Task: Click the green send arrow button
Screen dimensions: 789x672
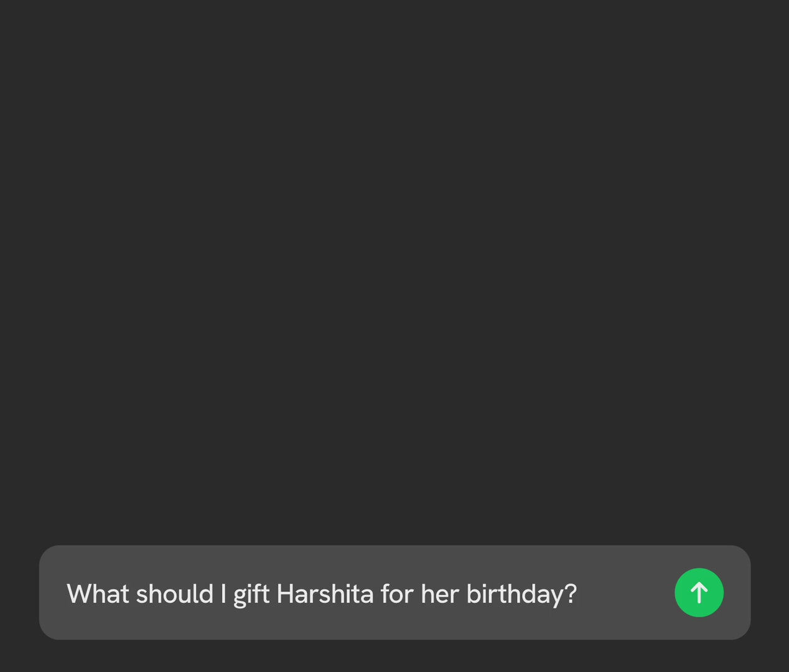Action: 699,592
